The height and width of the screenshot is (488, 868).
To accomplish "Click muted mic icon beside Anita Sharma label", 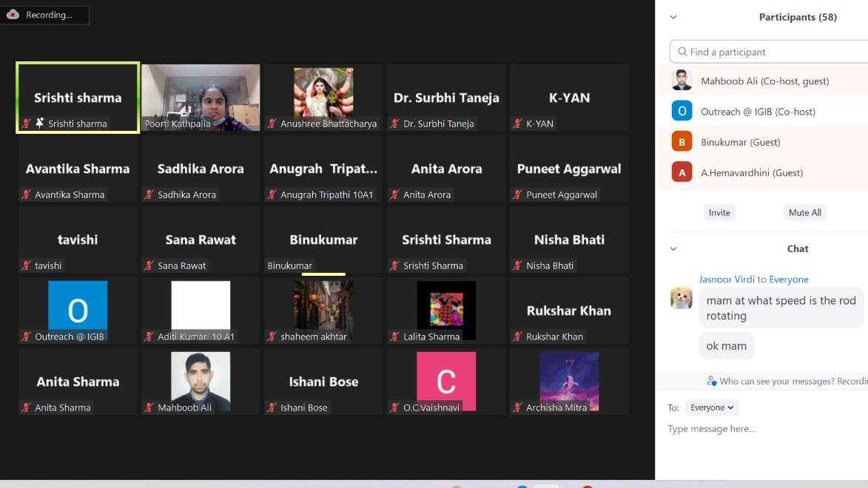I will [26, 407].
